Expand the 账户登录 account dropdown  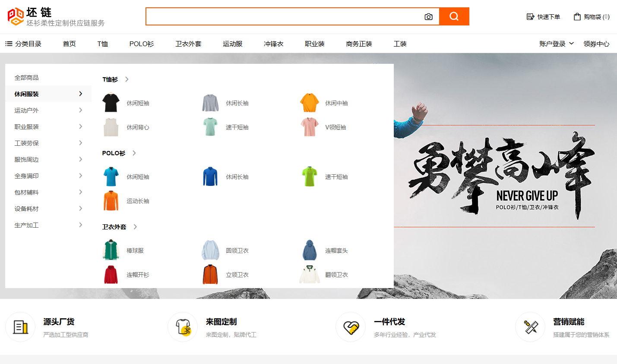[557, 43]
